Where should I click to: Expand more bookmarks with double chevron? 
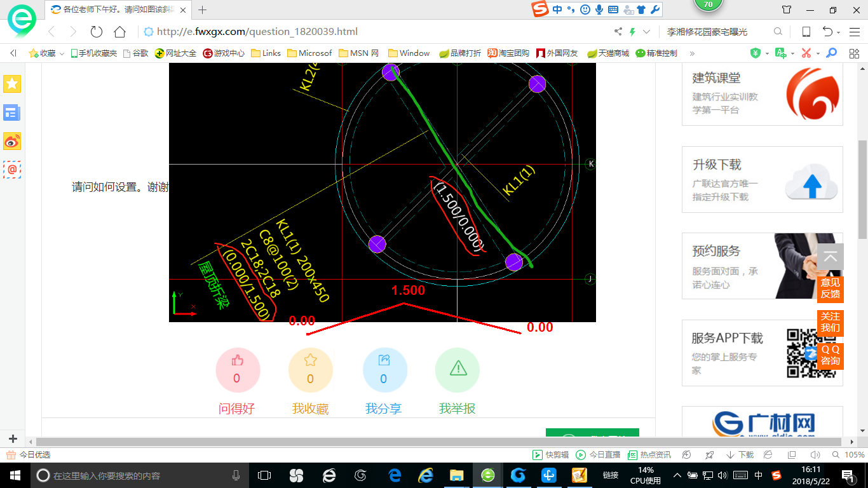(692, 53)
